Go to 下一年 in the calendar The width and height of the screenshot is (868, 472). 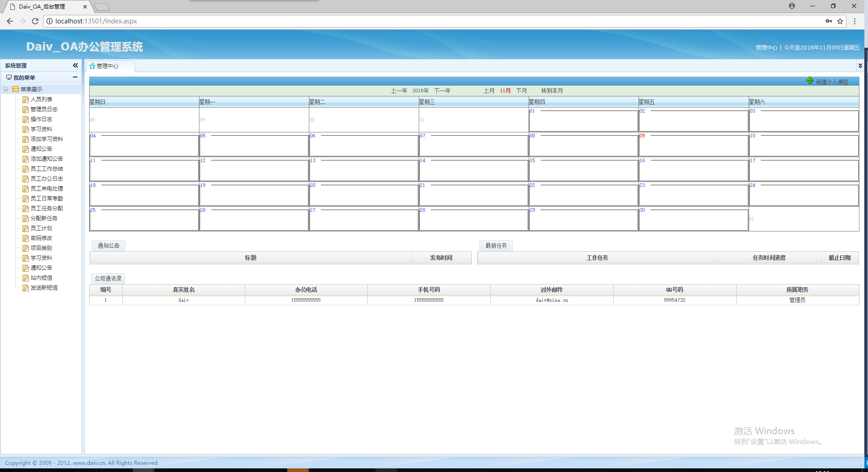click(442, 91)
